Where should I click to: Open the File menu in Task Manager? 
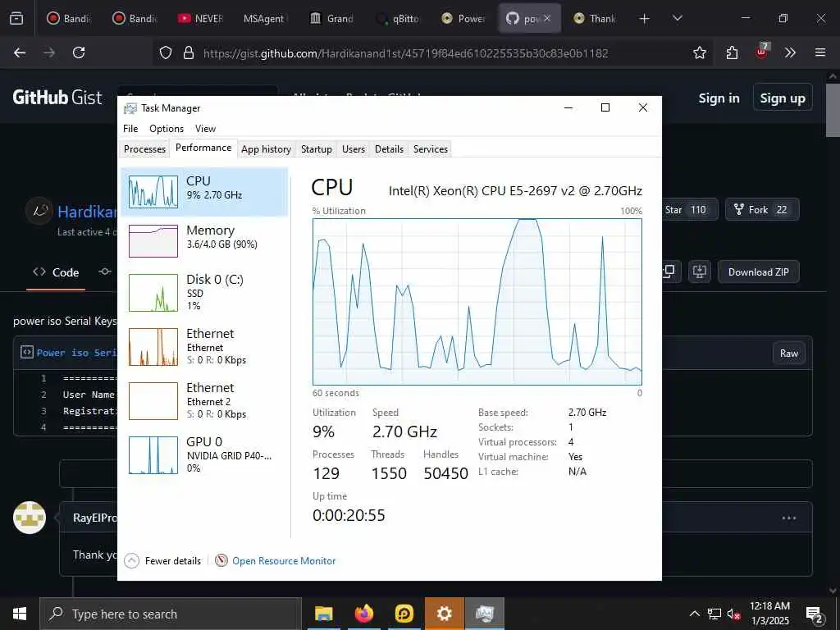(130, 129)
